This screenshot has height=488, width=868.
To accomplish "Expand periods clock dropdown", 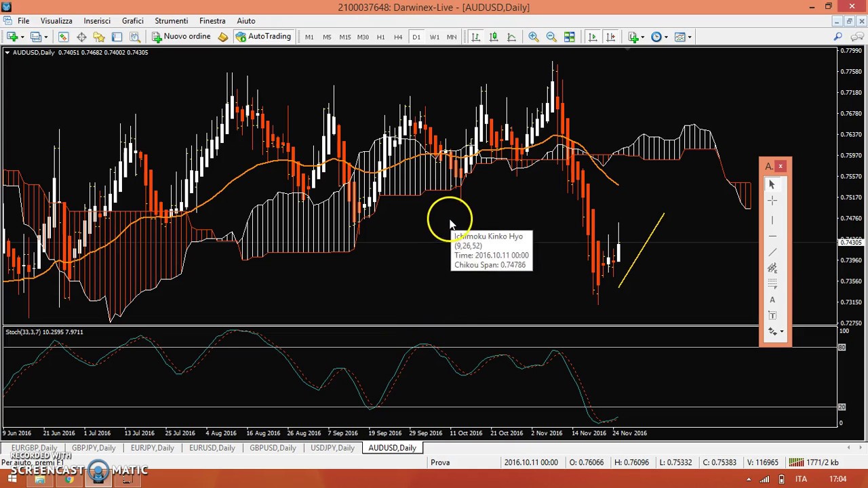I will point(666,37).
